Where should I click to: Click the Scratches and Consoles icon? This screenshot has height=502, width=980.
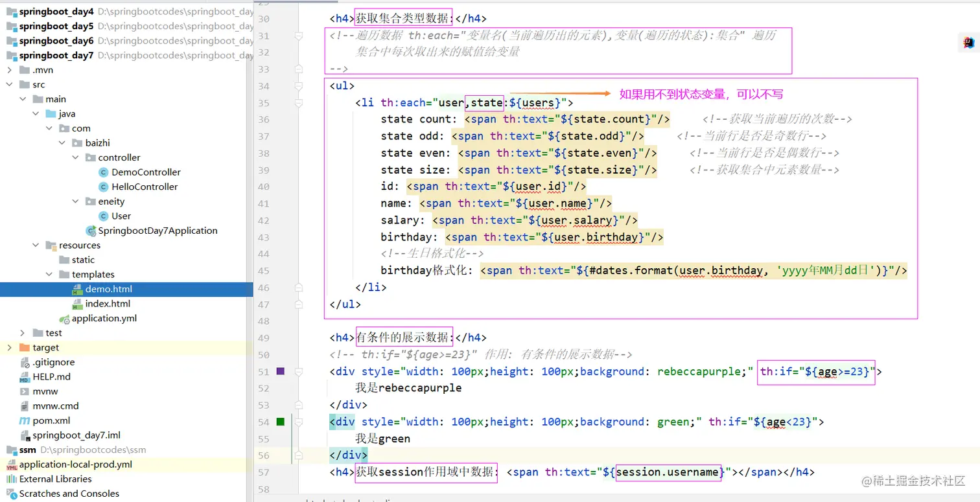(11, 494)
